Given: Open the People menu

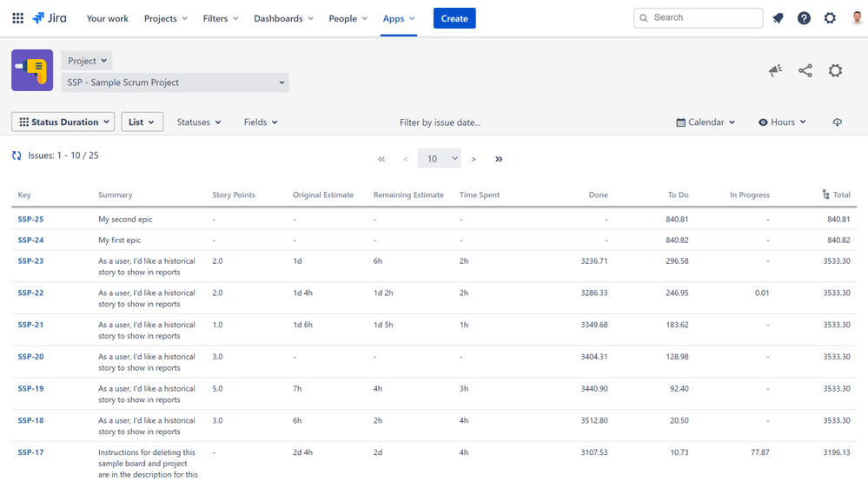Looking at the screenshot, I should tap(348, 18).
